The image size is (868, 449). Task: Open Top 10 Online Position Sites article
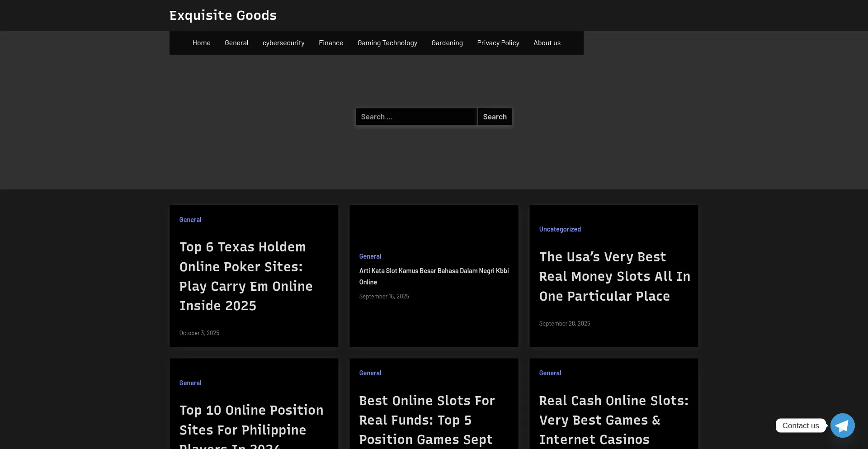(251, 420)
